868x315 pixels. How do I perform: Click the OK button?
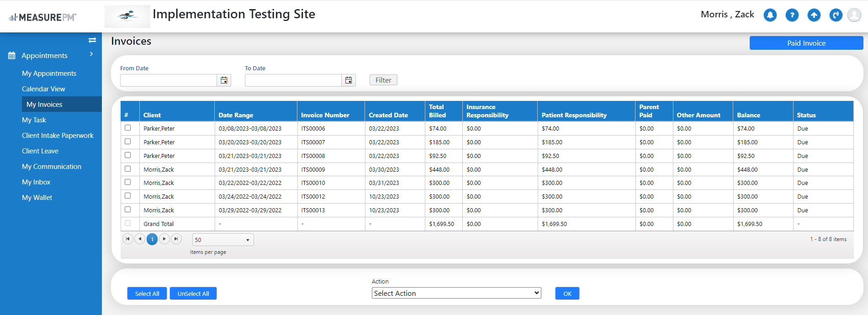pyautogui.click(x=567, y=294)
